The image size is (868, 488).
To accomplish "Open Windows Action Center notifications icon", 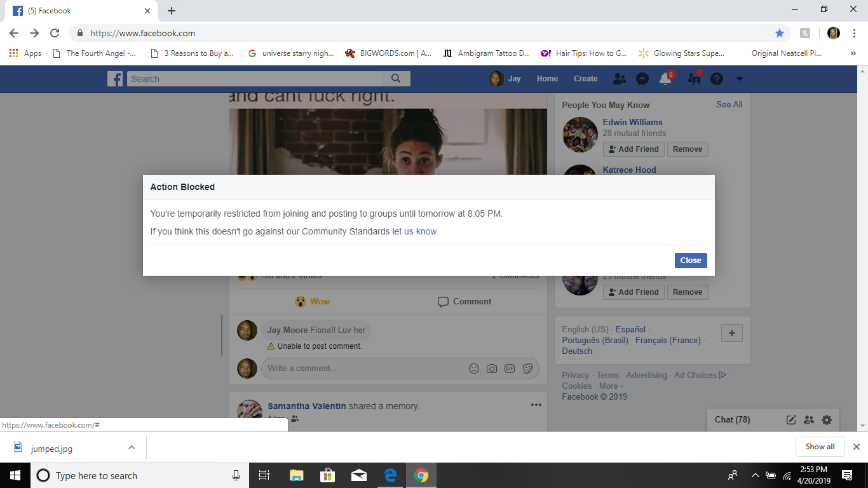I will 847,475.
